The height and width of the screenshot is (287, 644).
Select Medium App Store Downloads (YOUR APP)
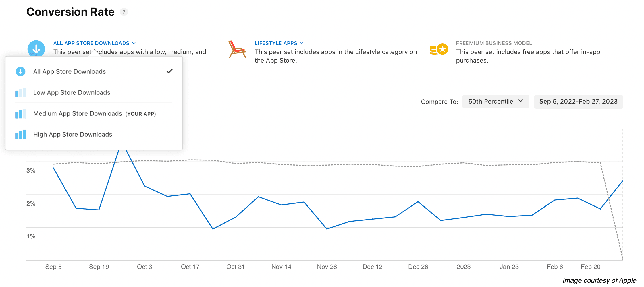[78, 114]
